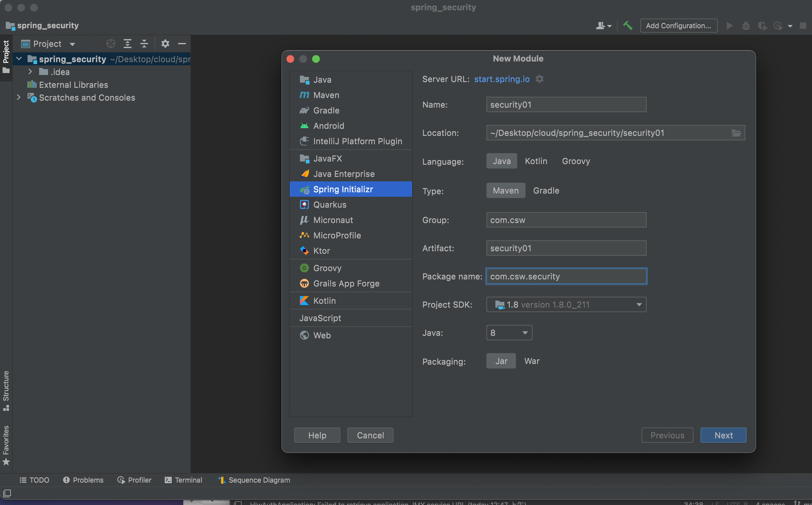Expand the .idea folder
812x505 pixels.
point(30,72)
